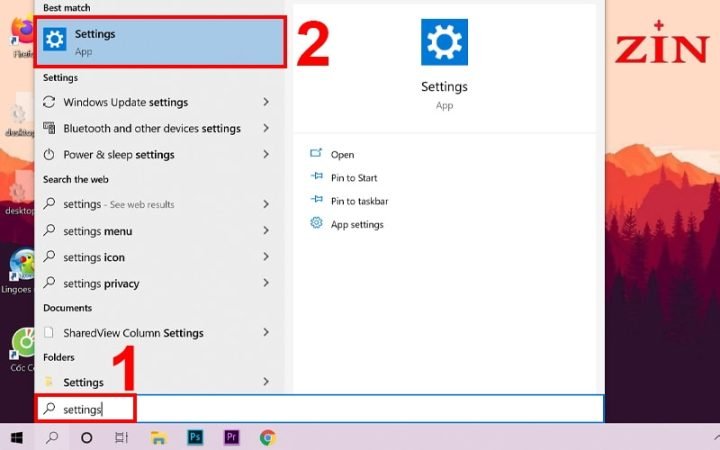Click the taskbar Search icon
This screenshot has width=720, height=450.
52,437
